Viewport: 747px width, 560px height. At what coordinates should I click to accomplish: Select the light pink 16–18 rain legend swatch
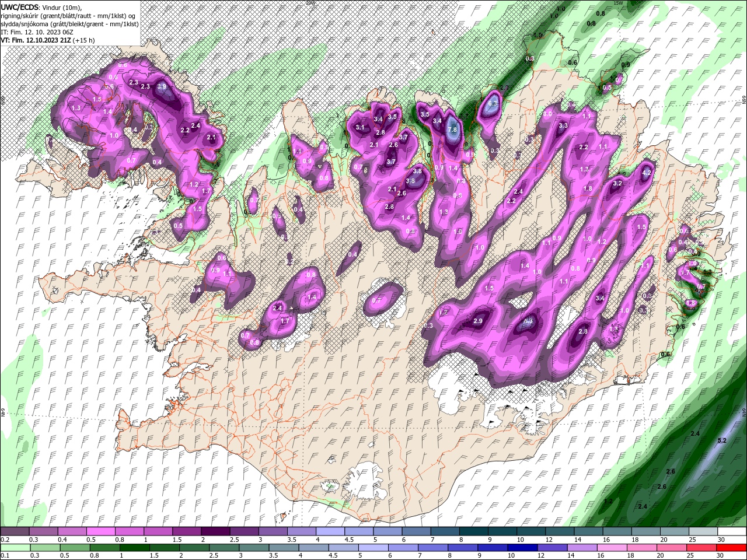tap(612, 548)
